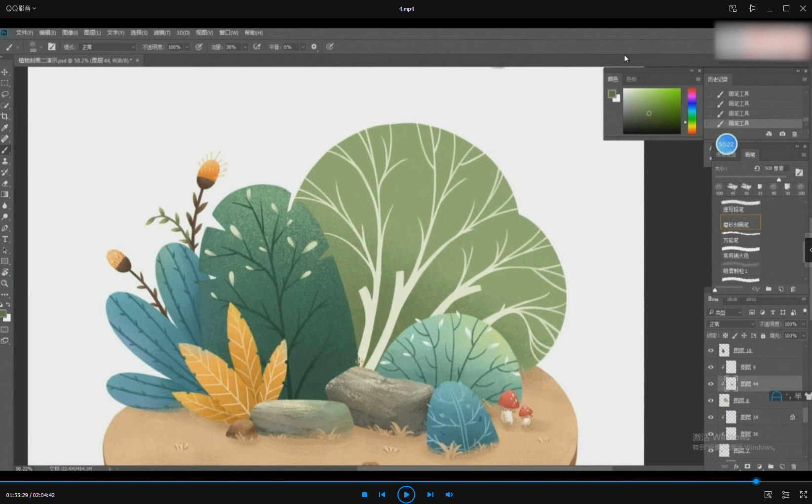Select the Lasso tool
The height and width of the screenshot is (504, 812).
click(x=5, y=94)
